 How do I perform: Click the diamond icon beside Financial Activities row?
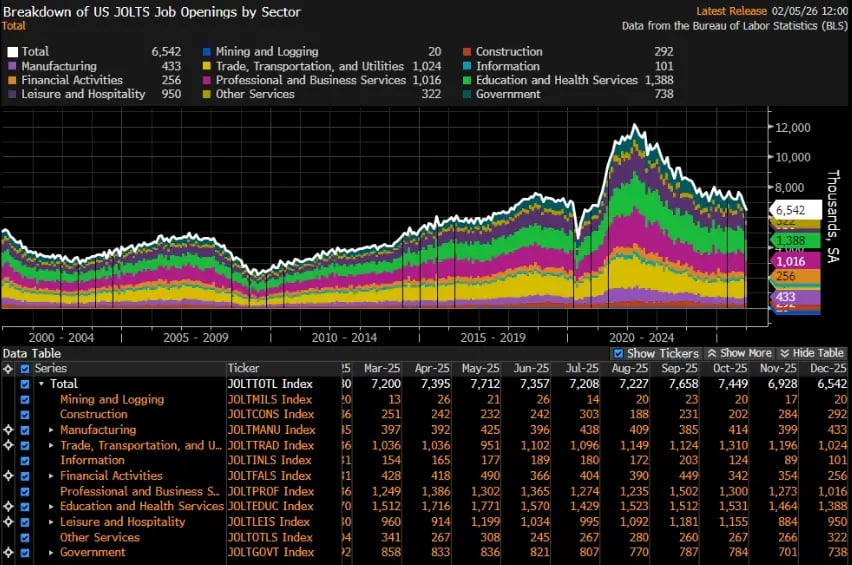[8, 476]
